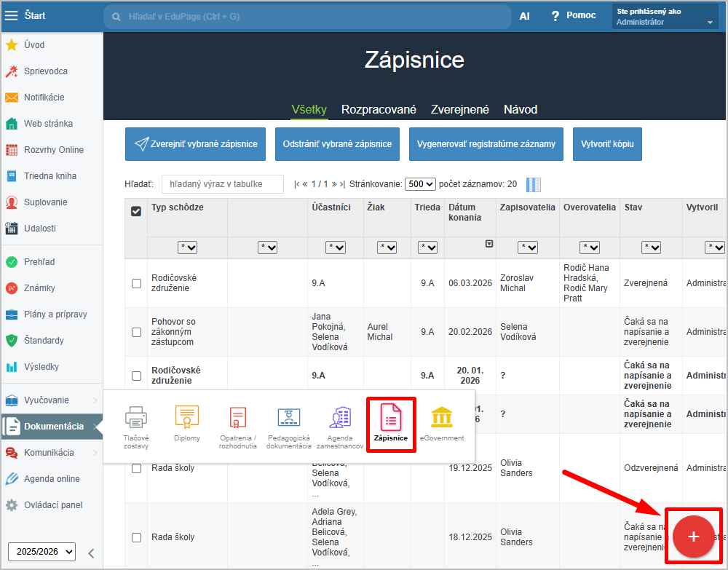Switch to the Zverejnené tab
The image size is (728, 570).
[x=459, y=109]
